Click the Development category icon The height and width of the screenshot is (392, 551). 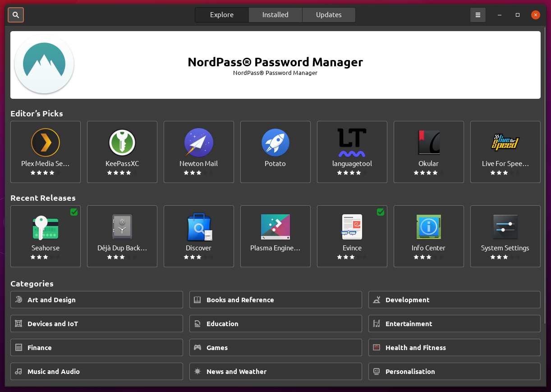377,300
